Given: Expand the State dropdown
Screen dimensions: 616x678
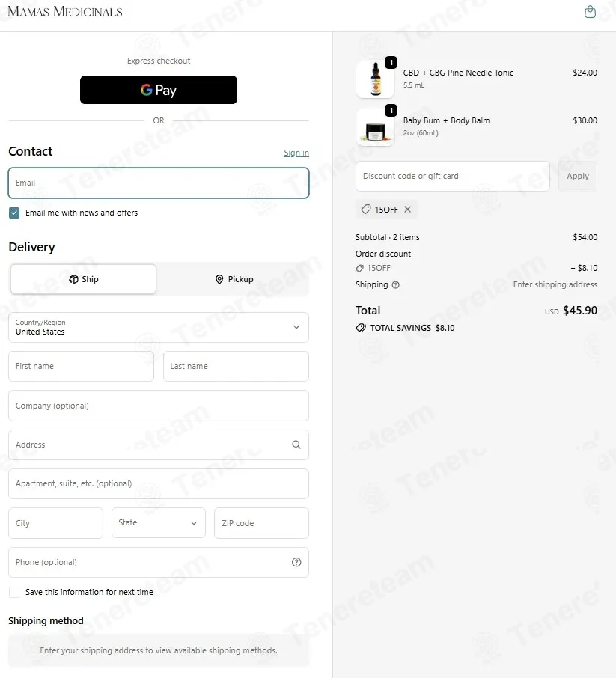Looking at the screenshot, I should tap(159, 523).
